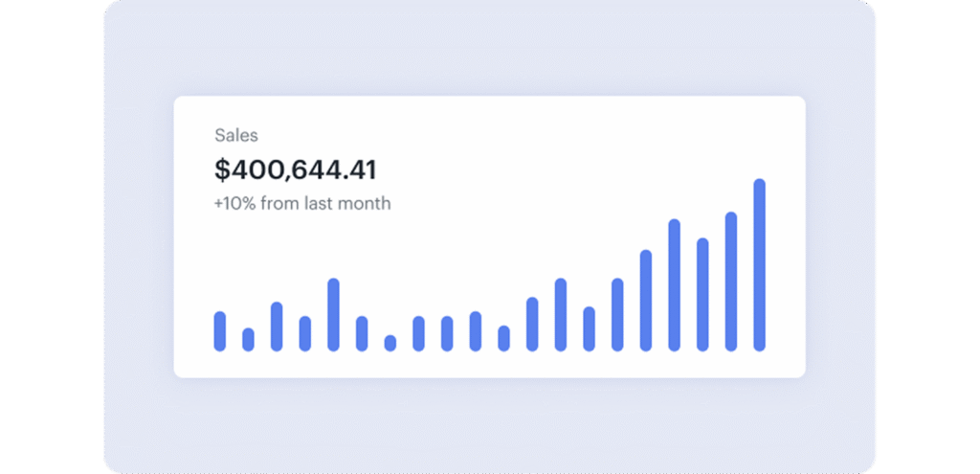Click the fifth bar from the left
980x474 pixels.
pyautogui.click(x=333, y=315)
